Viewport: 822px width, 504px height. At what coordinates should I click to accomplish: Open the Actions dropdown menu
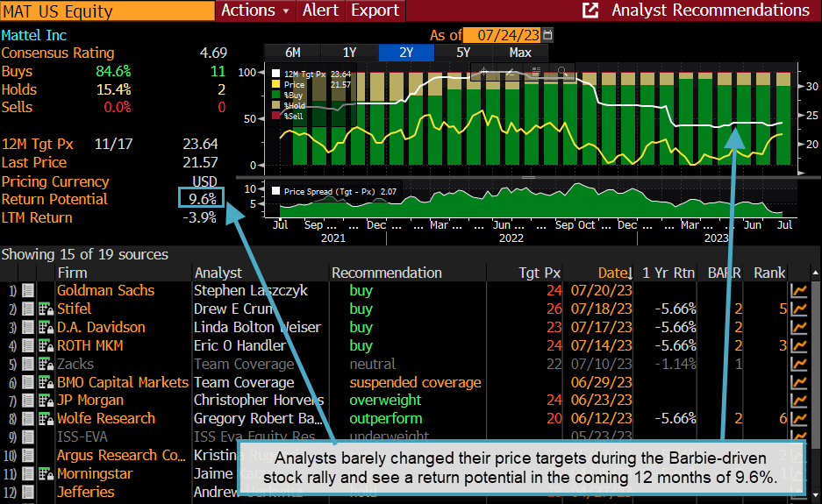255,11
